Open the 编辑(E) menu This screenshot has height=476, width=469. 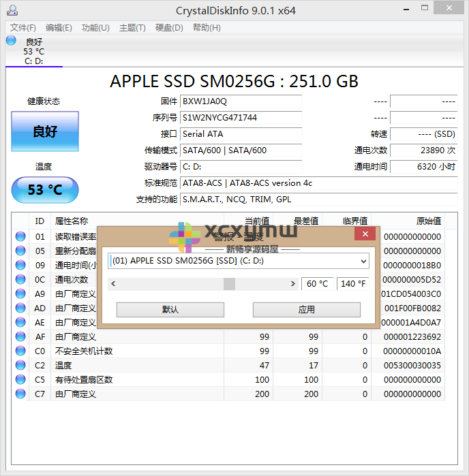(x=59, y=28)
